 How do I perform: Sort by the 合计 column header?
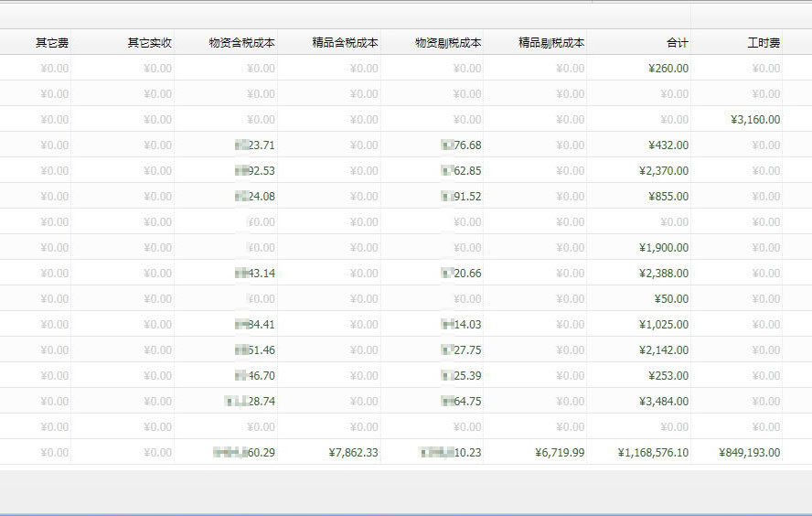(677, 42)
